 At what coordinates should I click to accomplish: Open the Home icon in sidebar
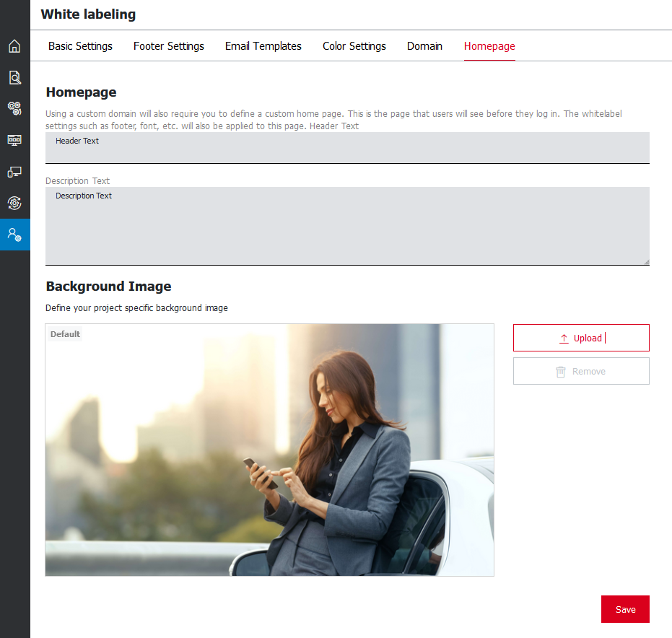[x=14, y=47]
